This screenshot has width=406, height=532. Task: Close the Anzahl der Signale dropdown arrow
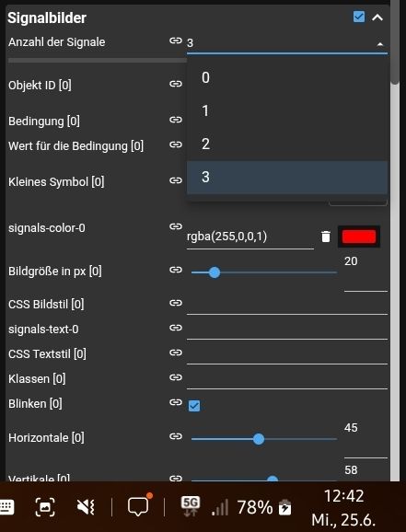pyautogui.click(x=380, y=44)
